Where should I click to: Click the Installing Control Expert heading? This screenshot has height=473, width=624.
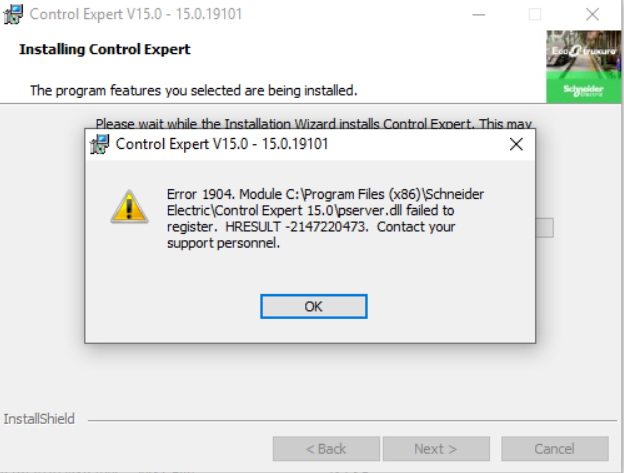click(105, 49)
